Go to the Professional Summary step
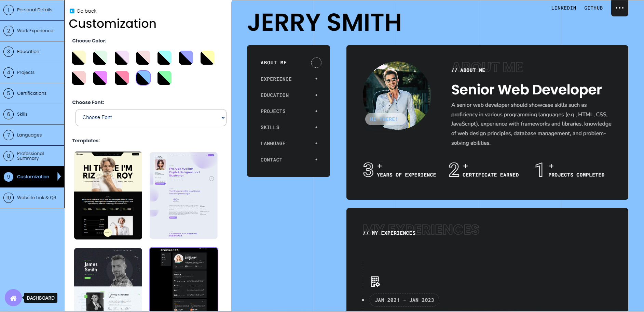Screen dimensions: 644x312 coord(30,156)
